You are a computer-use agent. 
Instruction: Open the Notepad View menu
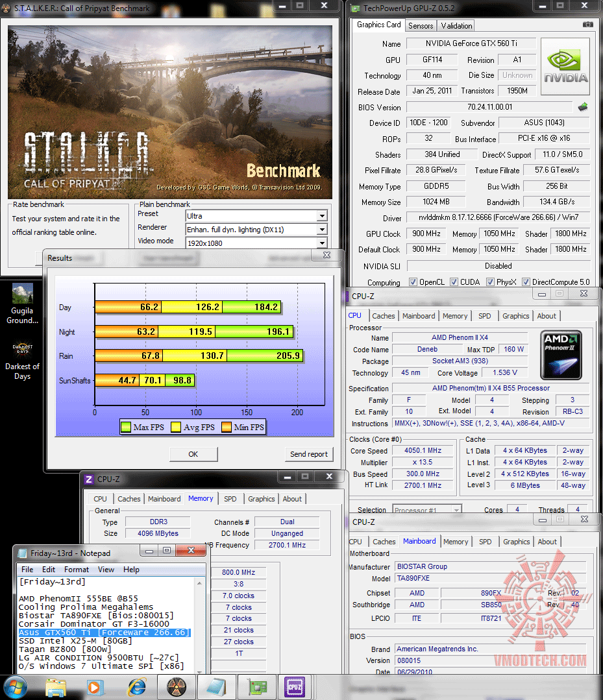106,569
